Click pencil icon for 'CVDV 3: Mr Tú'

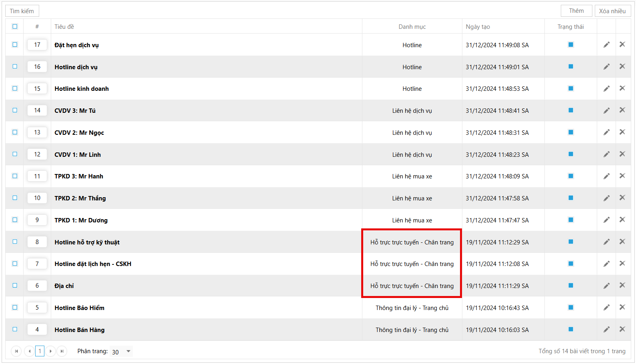pyautogui.click(x=606, y=110)
